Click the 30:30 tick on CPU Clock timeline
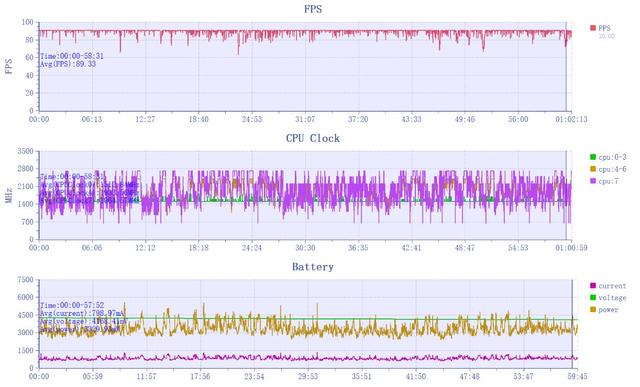The image size is (640, 387). [305, 248]
